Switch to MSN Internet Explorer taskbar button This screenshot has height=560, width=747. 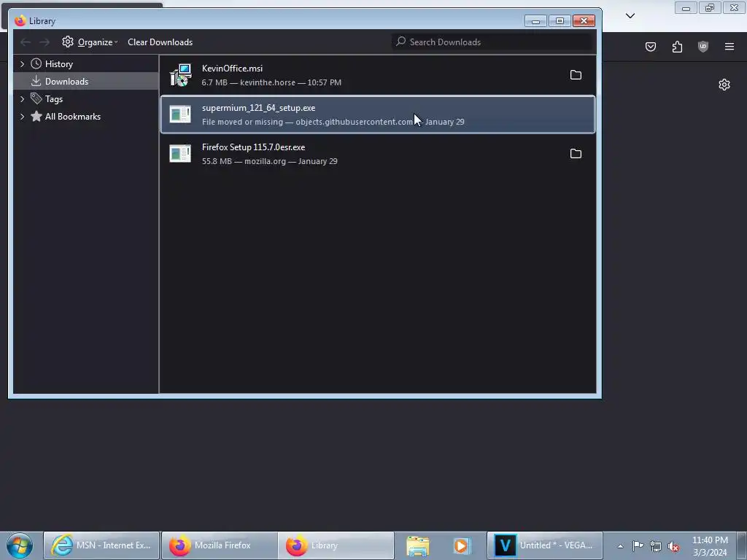point(101,545)
